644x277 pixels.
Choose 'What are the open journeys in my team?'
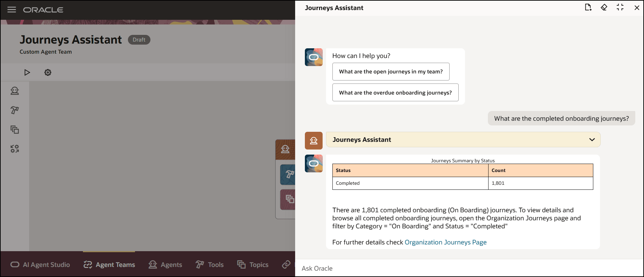click(391, 71)
